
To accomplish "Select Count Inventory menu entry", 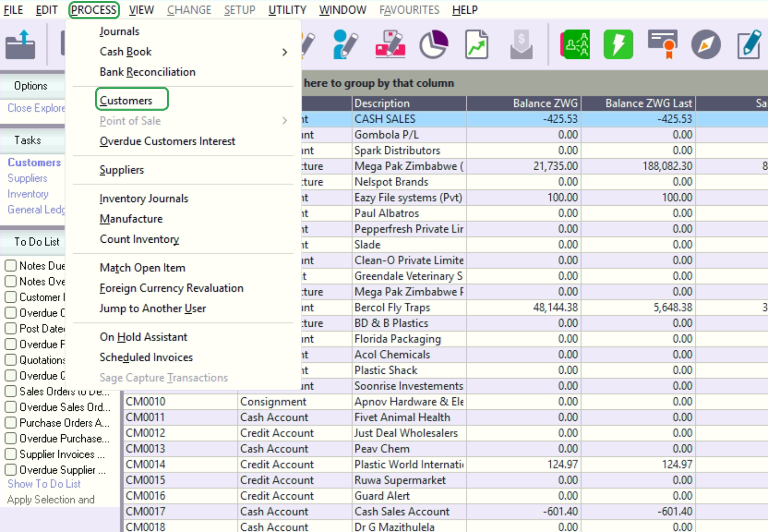I will (139, 239).
